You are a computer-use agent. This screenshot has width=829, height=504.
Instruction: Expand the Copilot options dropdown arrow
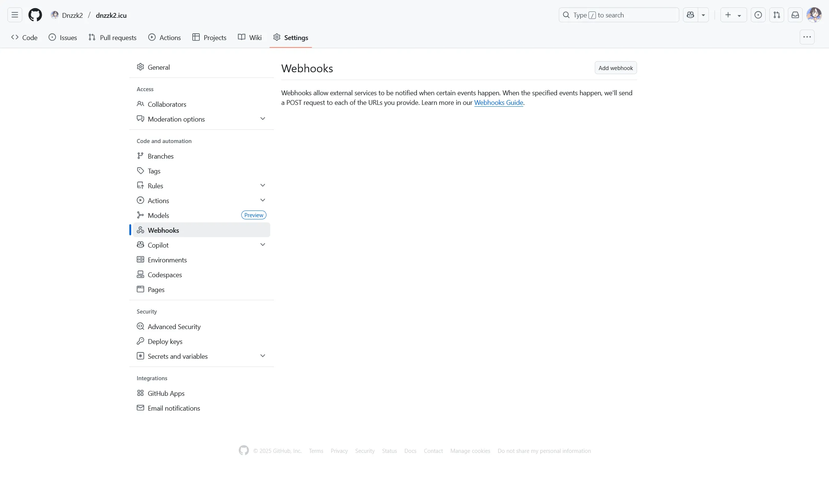[x=263, y=245]
